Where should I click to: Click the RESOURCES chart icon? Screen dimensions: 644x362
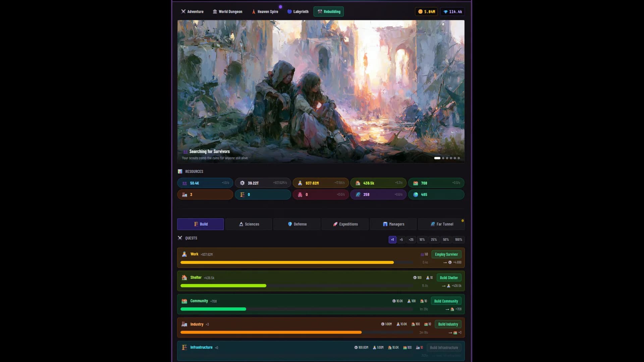tap(180, 171)
